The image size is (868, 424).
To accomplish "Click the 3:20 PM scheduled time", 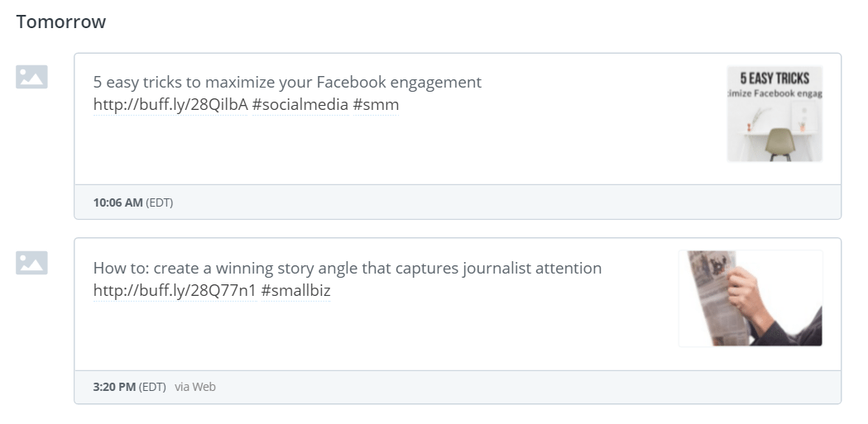I will (x=114, y=387).
